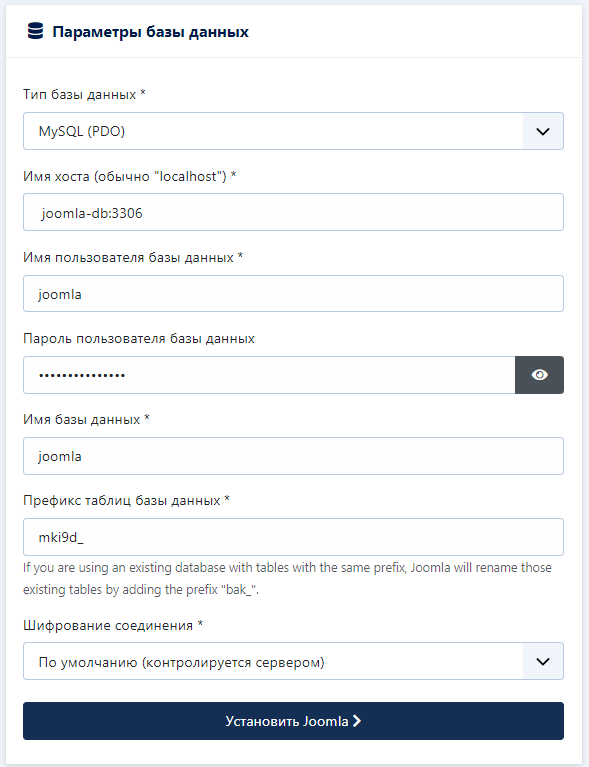Expand the database type chevron
589x767 pixels.
(x=543, y=131)
